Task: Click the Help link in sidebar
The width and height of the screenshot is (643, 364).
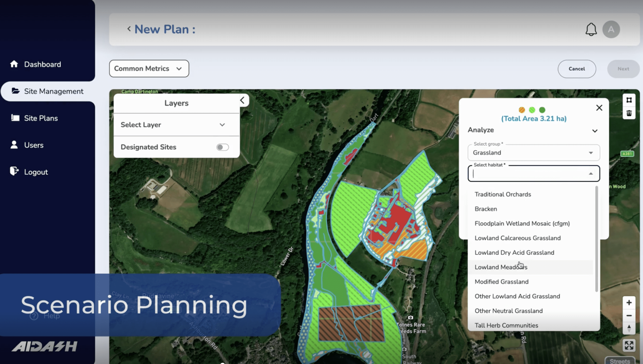Action: point(45,316)
